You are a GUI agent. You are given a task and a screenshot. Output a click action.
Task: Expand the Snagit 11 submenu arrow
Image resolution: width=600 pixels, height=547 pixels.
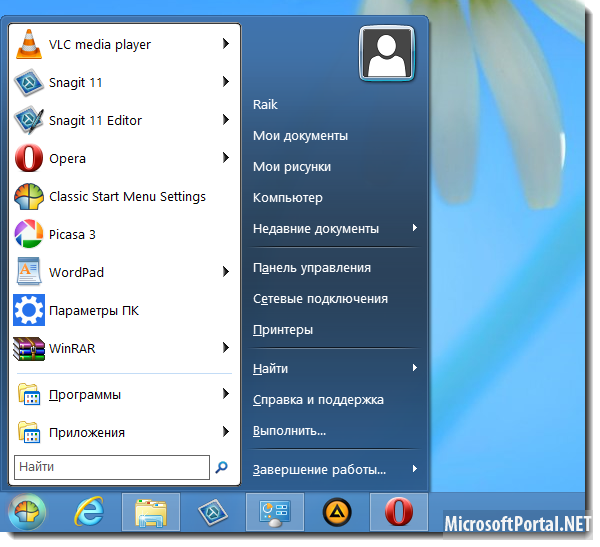pos(226,82)
